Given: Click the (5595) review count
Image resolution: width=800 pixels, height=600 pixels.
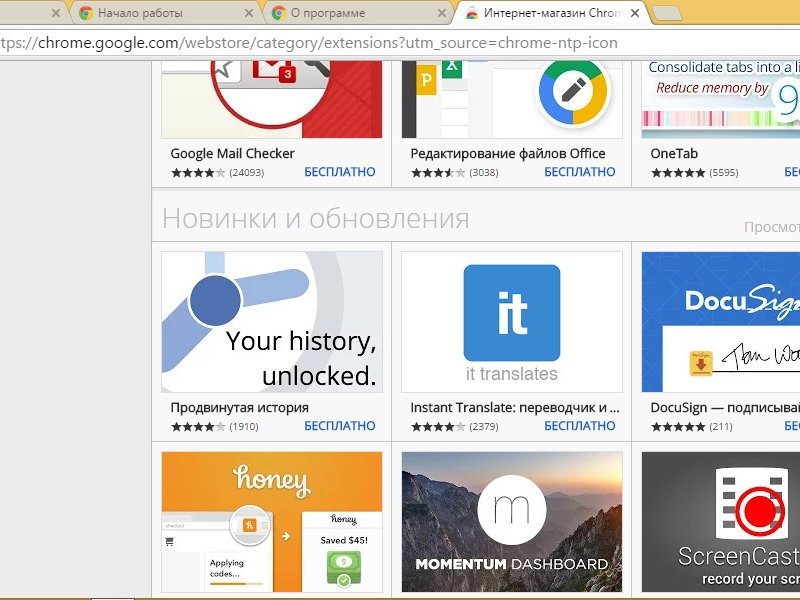Looking at the screenshot, I should [x=723, y=172].
